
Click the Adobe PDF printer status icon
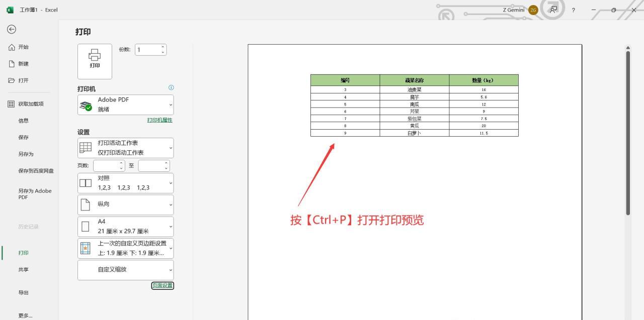(86, 105)
